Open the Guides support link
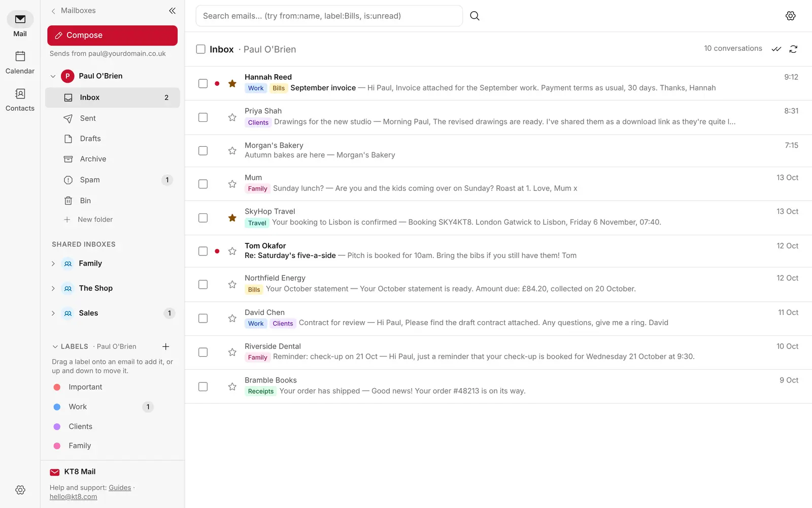Image resolution: width=812 pixels, height=508 pixels. (x=120, y=488)
